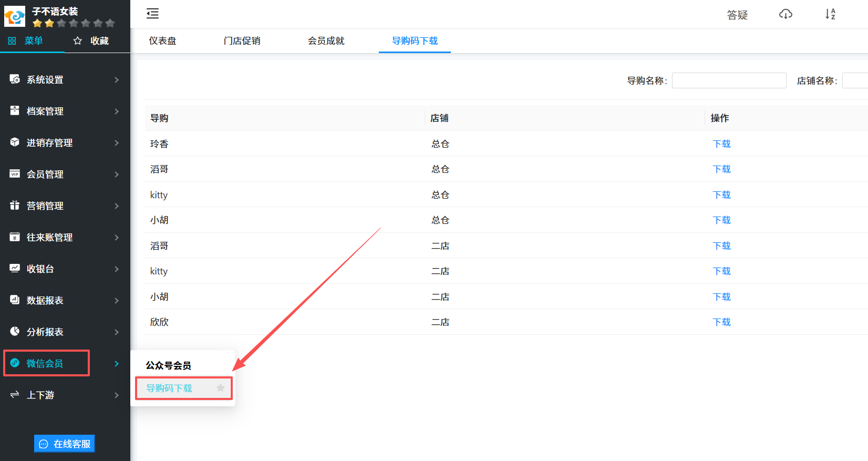Click the 欣欣 guide name cell
The width and height of the screenshot is (868, 461).
click(x=159, y=322)
